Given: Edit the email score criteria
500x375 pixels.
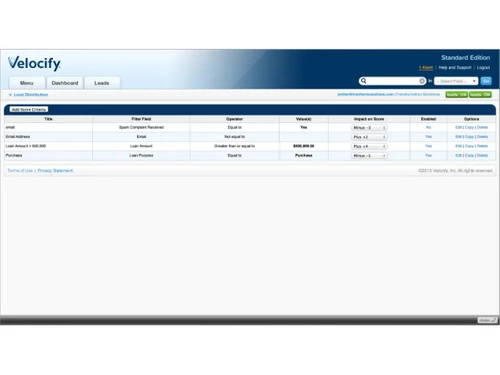Looking at the screenshot, I should tap(459, 127).
